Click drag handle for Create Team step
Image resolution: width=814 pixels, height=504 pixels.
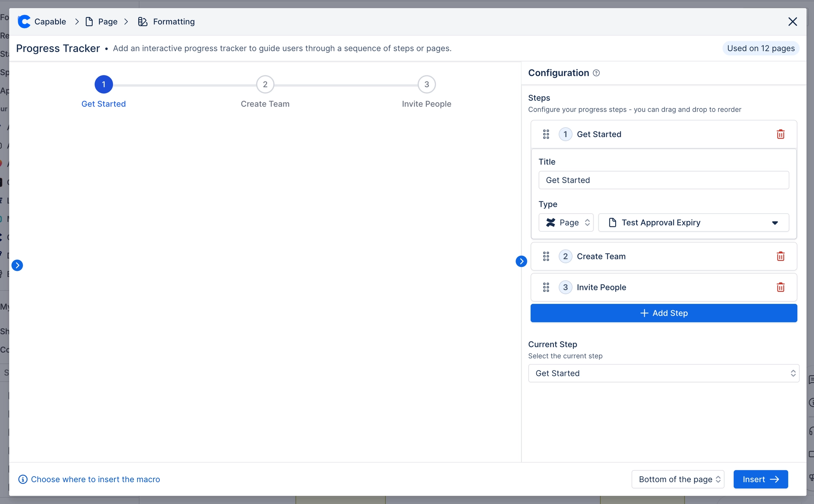pyautogui.click(x=546, y=256)
